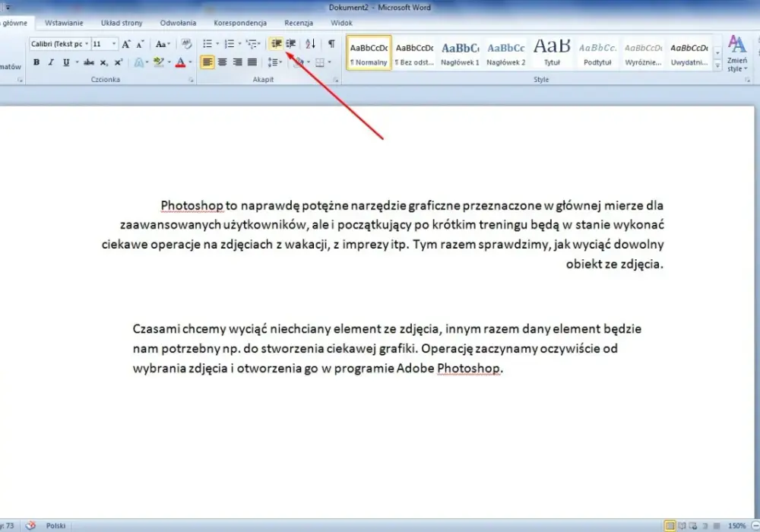Apply the Normalny style

tap(369, 52)
